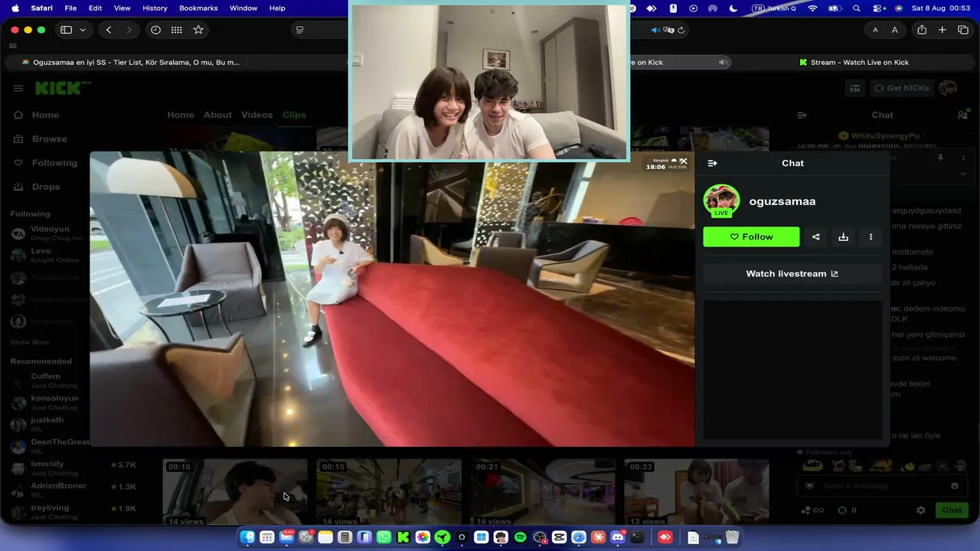Open Videoyun channel in Following list
The image size is (980, 551).
coord(49,233)
